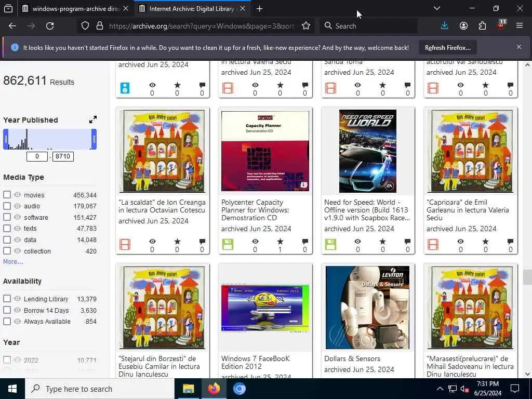Click views eye icon on Need for Speed card
This screenshot has height=399, width=532.
pos(357,242)
